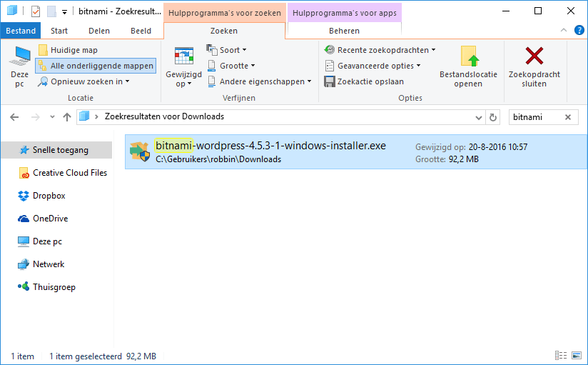Click the Creative Cloud Files folder icon

tap(24, 173)
